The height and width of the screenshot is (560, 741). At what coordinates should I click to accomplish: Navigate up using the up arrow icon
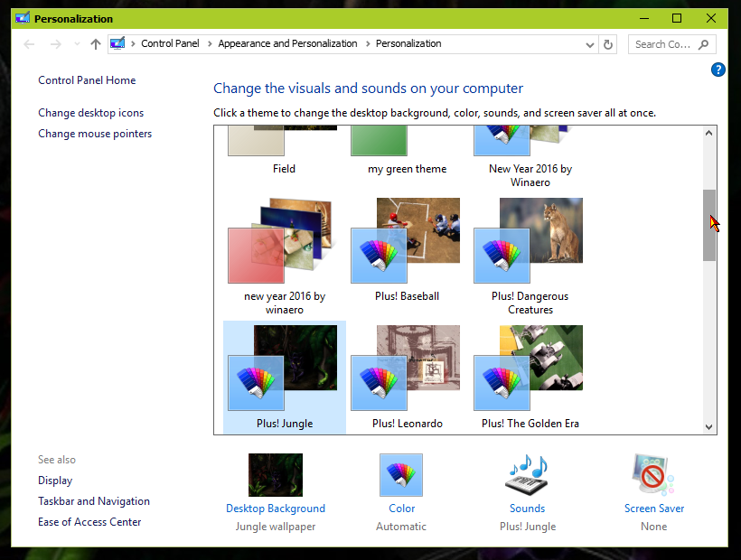pyautogui.click(x=95, y=43)
